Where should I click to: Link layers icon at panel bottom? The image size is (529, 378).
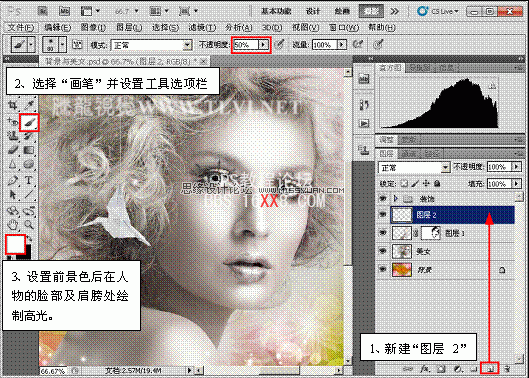[409, 369]
